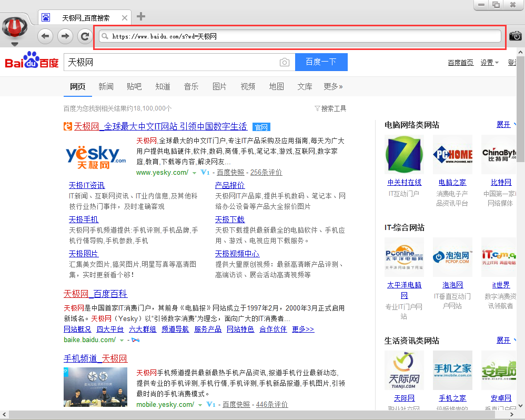525x420 pixels.
Task: Click the browser forward arrow button
Action: [65, 36]
